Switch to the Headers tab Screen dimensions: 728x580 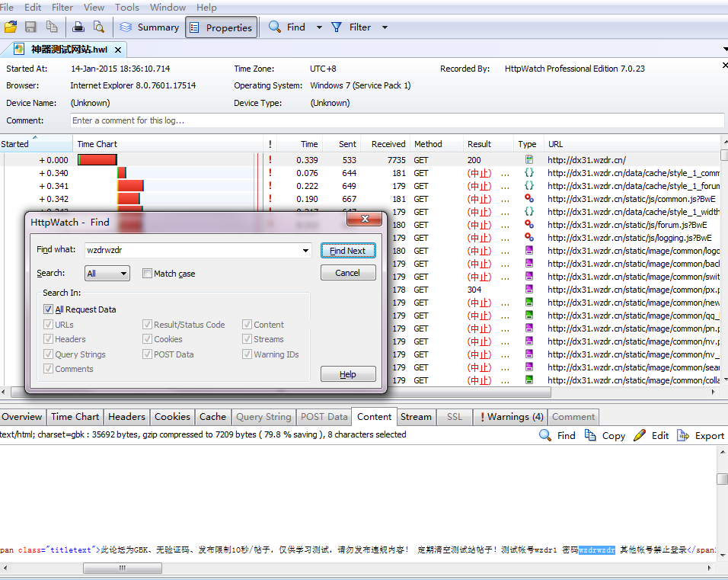click(x=126, y=417)
